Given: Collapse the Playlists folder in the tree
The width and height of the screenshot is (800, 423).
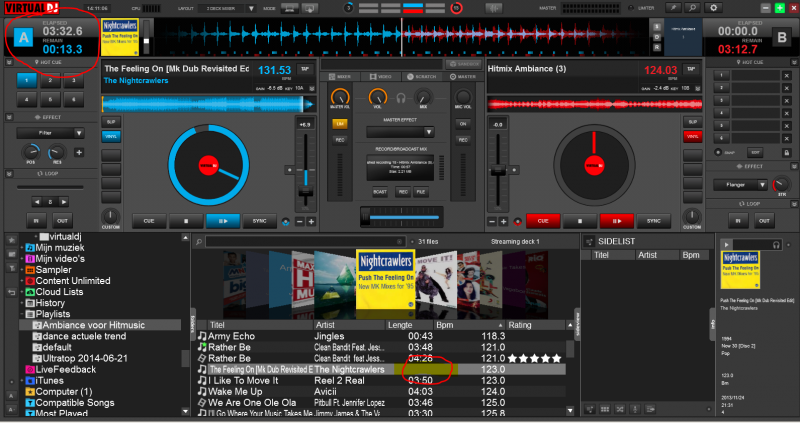Looking at the screenshot, I should pyautogui.click(x=22, y=314).
